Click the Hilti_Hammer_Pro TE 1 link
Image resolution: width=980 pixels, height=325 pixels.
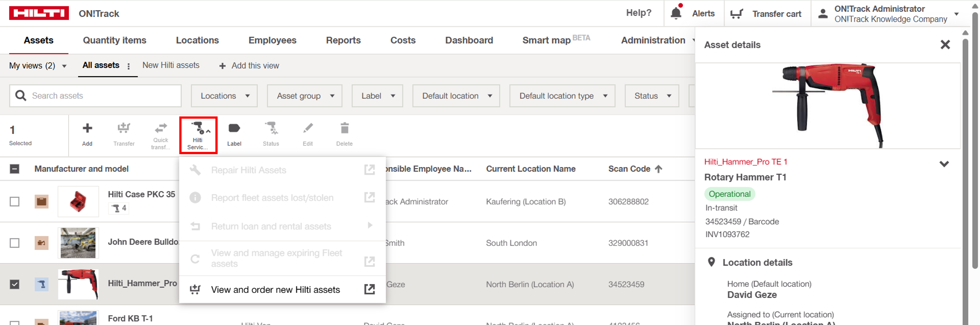tap(746, 161)
